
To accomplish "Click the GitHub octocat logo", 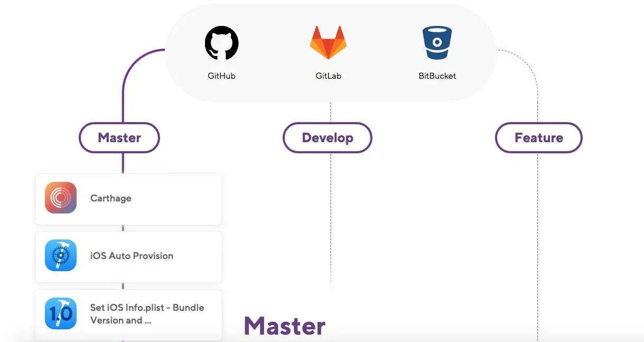I will [x=221, y=43].
